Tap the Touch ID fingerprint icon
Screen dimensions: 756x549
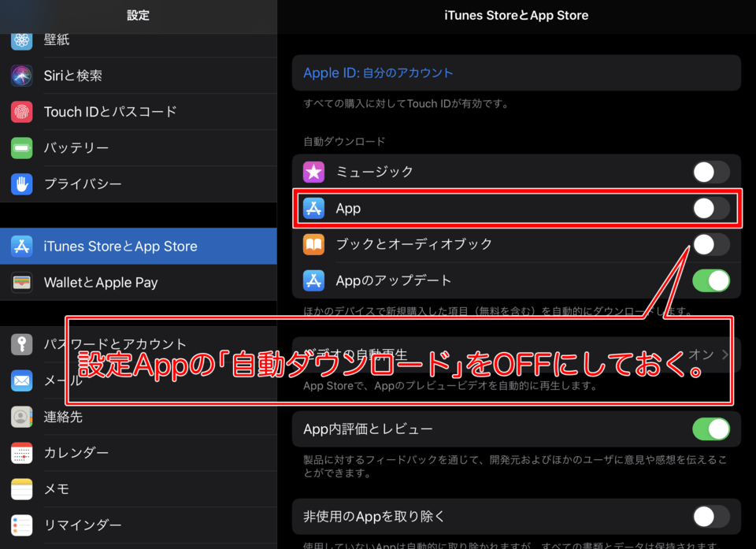tap(22, 112)
